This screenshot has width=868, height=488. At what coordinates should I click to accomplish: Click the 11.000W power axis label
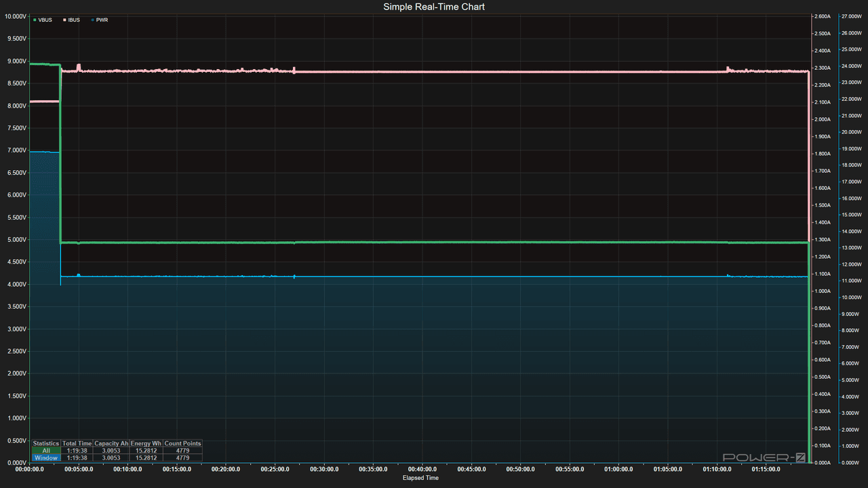[x=852, y=281]
